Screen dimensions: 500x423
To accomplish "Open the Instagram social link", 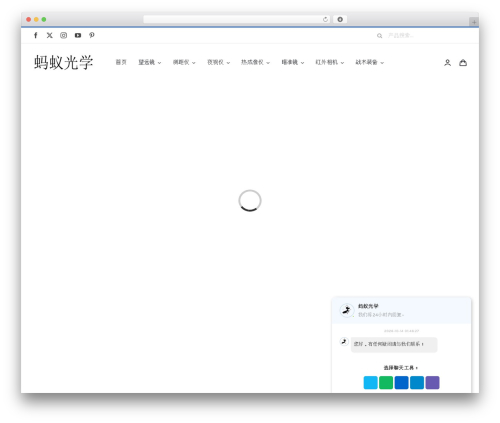I will (x=63, y=35).
